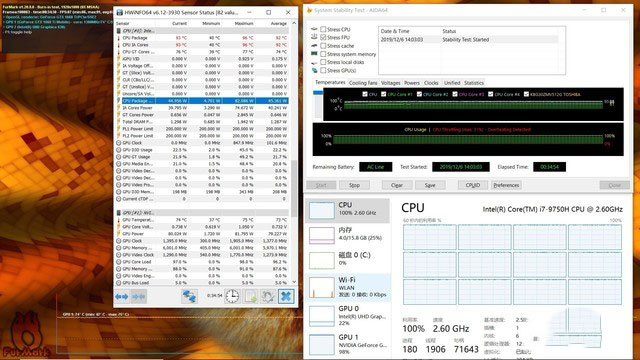This screenshot has height=360, width=640.
Task: Enable Stress system memory checkbox
Action: [x=323, y=54]
